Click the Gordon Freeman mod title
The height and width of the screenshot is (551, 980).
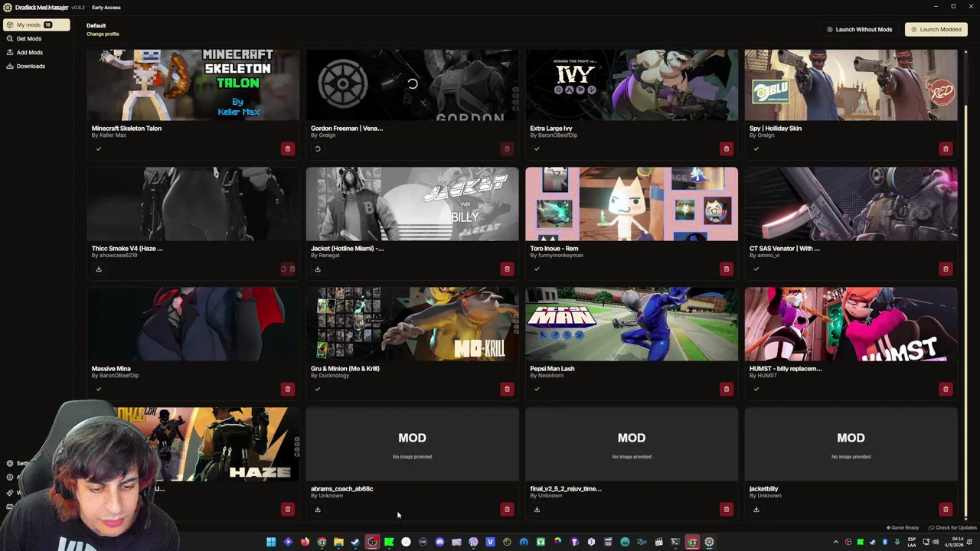coord(347,128)
